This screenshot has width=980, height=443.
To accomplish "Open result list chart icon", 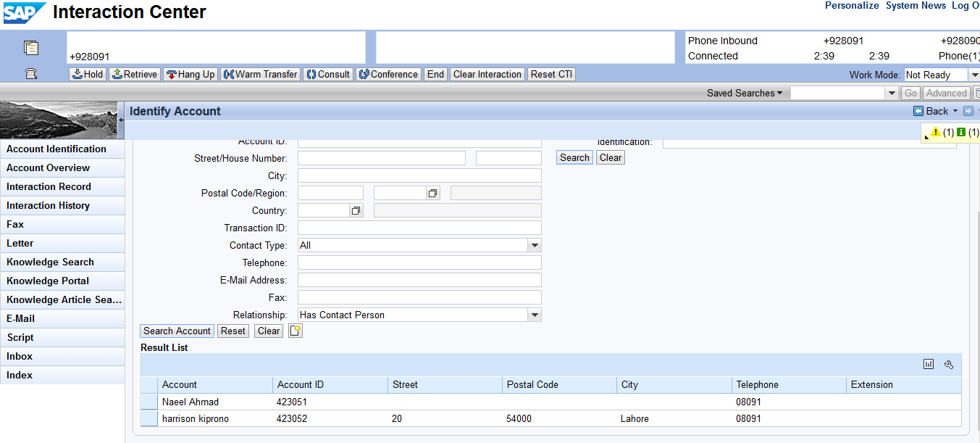I will [929, 365].
